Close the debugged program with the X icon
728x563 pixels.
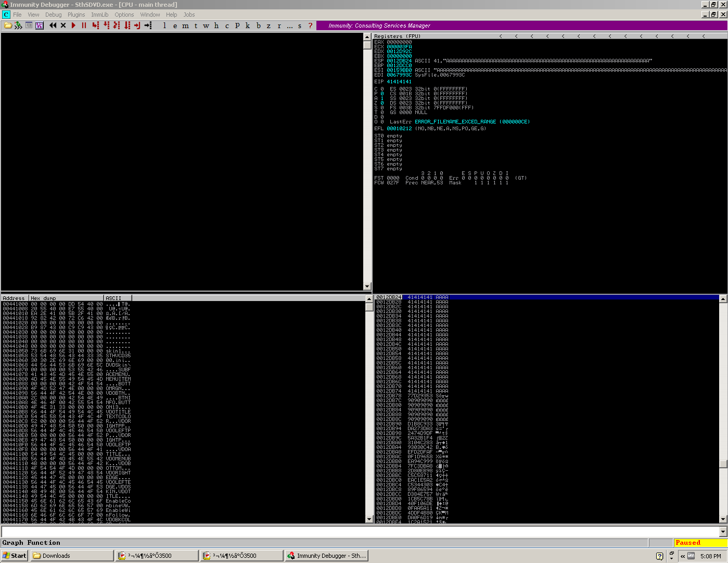point(63,25)
